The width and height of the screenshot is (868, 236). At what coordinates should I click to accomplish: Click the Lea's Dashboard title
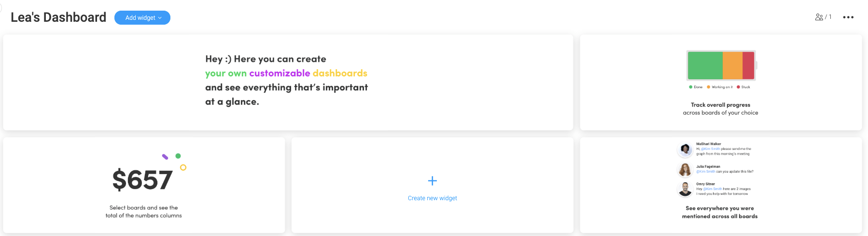coord(58,17)
